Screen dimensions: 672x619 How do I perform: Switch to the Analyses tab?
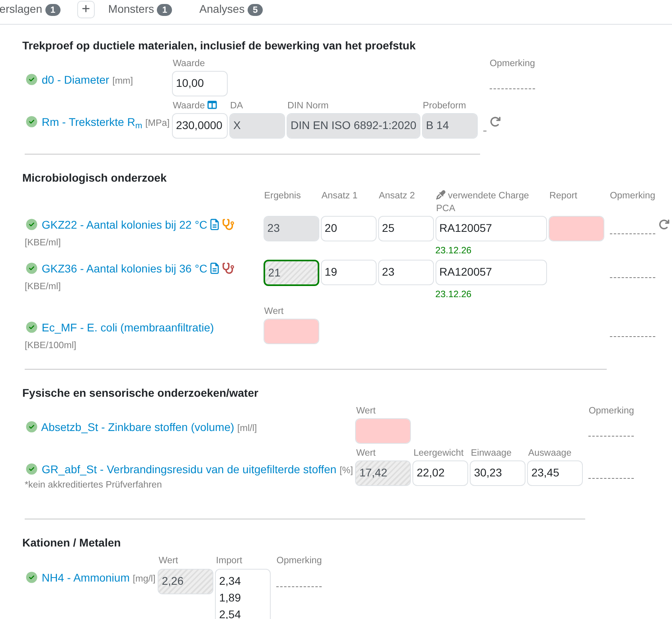pos(231,9)
